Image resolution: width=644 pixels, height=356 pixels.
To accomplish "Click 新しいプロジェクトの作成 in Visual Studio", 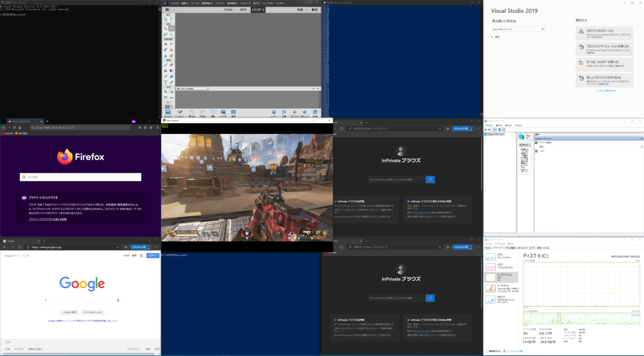I will click(x=604, y=80).
